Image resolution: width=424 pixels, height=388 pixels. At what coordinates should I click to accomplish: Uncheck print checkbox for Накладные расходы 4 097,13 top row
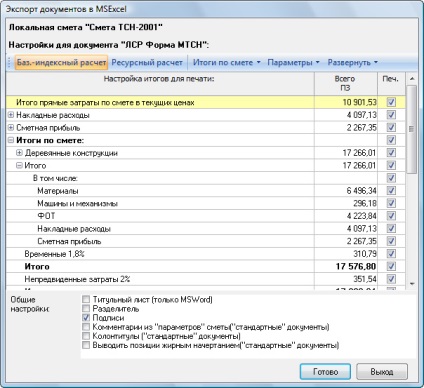point(391,115)
